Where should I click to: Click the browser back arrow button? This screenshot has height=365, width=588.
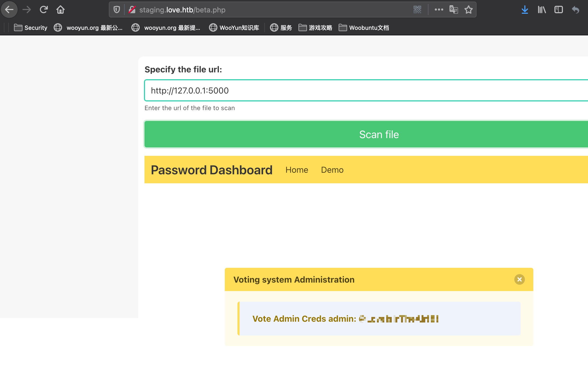pos(9,10)
